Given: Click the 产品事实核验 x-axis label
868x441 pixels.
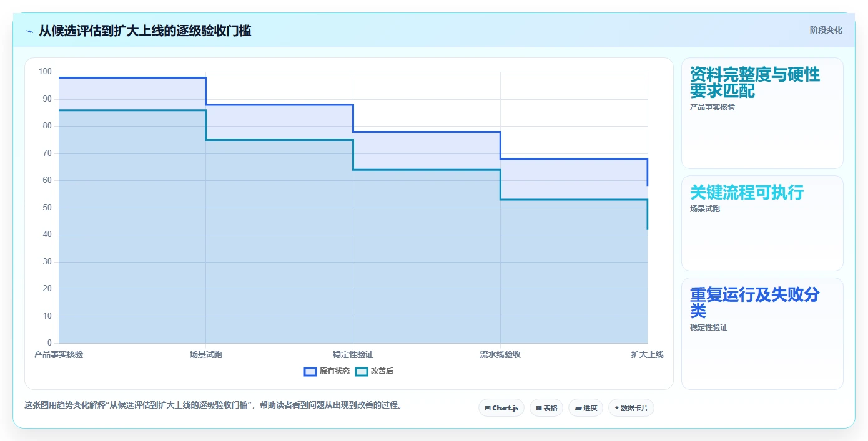Looking at the screenshot, I should (x=59, y=354).
